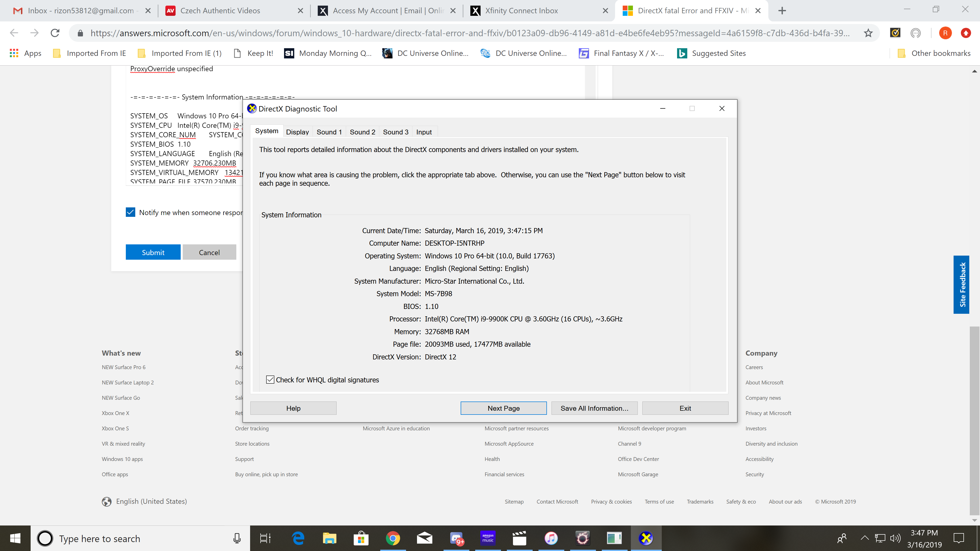Close the Xfinity Connect Inbox tab
980x551 pixels.
click(x=605, y=11)
